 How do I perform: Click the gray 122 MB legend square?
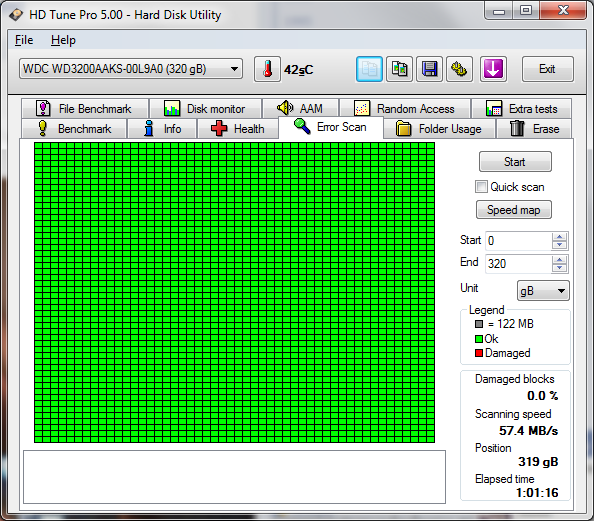tap(479, 324)
